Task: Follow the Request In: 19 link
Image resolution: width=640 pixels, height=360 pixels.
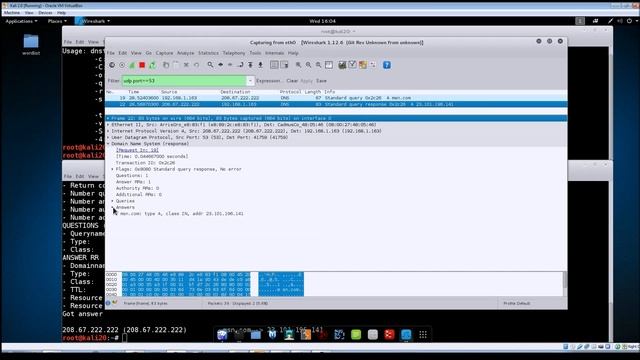Action: [137, 150]
